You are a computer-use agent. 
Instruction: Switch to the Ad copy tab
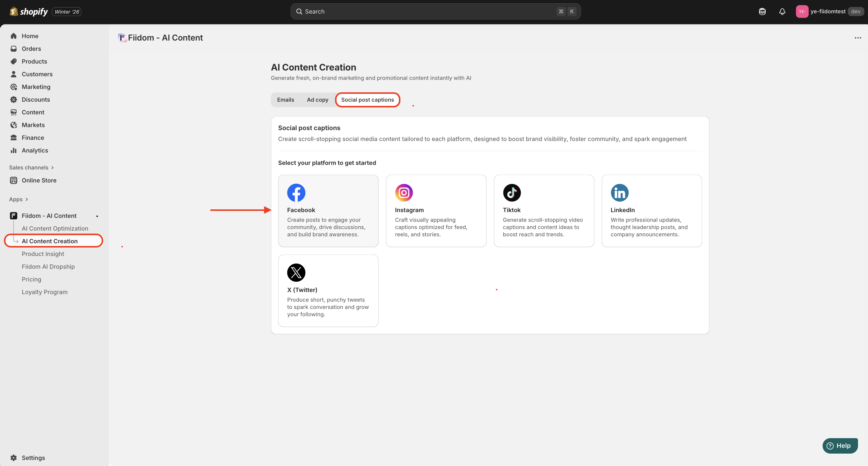click(x=317, y=100)
